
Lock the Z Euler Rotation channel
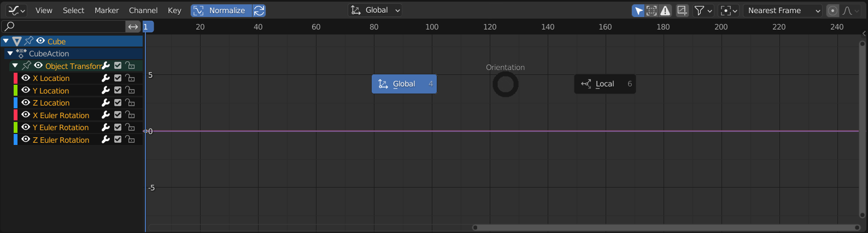coord(130,139)
